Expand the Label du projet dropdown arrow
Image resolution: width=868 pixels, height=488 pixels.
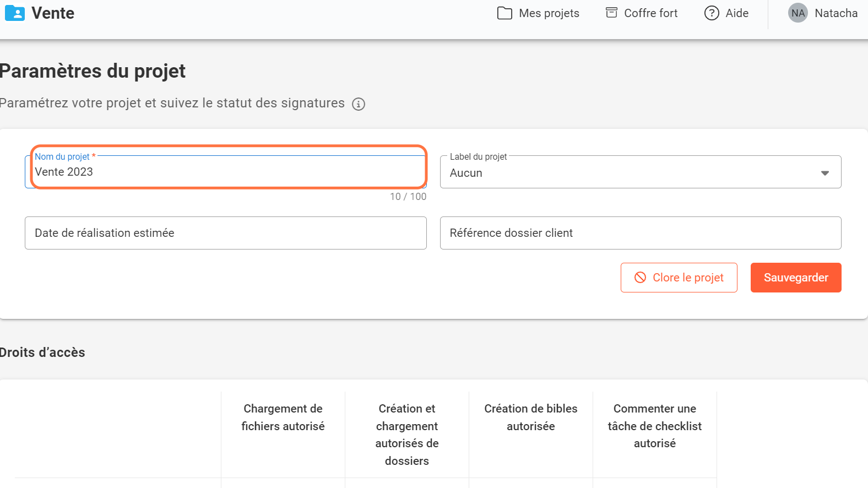[824, 173]
